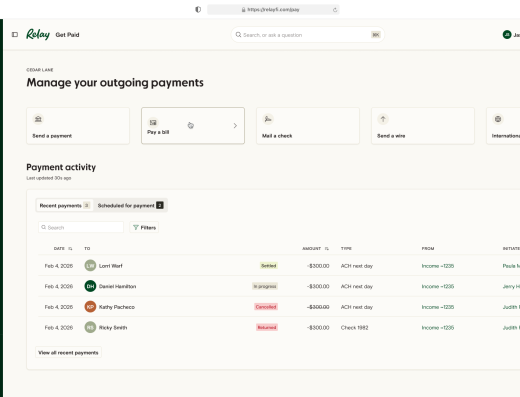The image size is (520, 397).
Task: Open the Income account link in Kathy Pacheco row
Action: [x=438, y=307]
